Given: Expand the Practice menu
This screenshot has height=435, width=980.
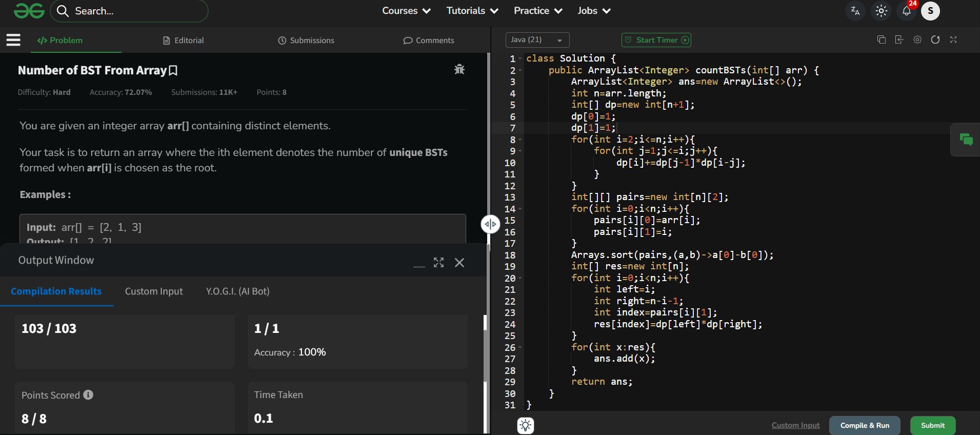Looking at the screenshot, I should coord(537,11).
